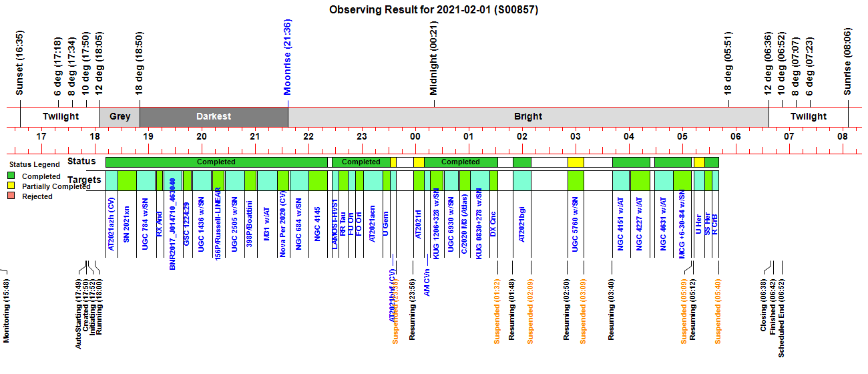The height and width of the screenshot is (374, 868).
Task: Click the Sunrise (08:06) marker label
Action: tap(848, 62)
